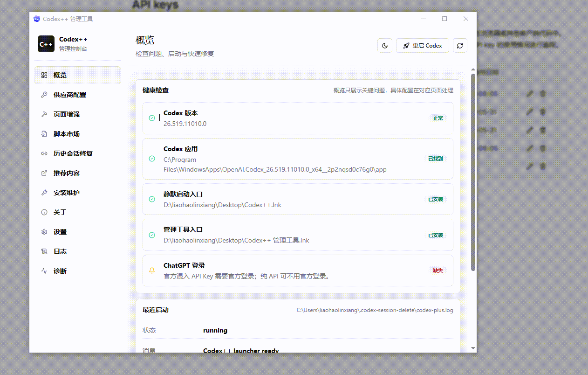Click the 脚本市场 script icon
This screenshot has height=375, width=588.
click(x=44, y=134)
